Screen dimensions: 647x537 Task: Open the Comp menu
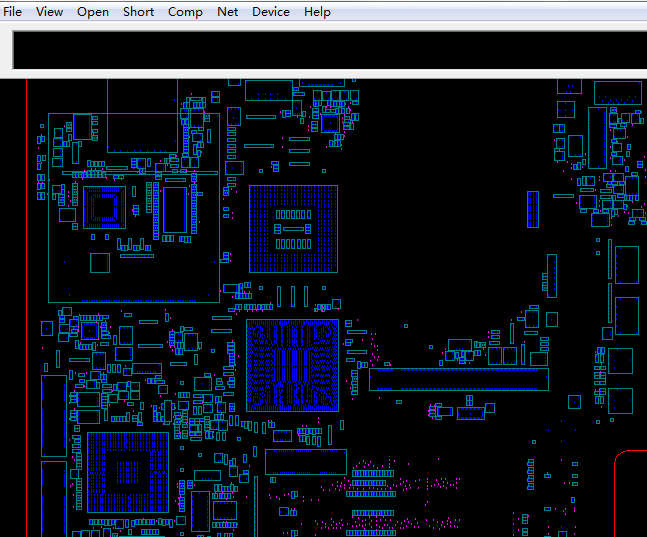185,12
